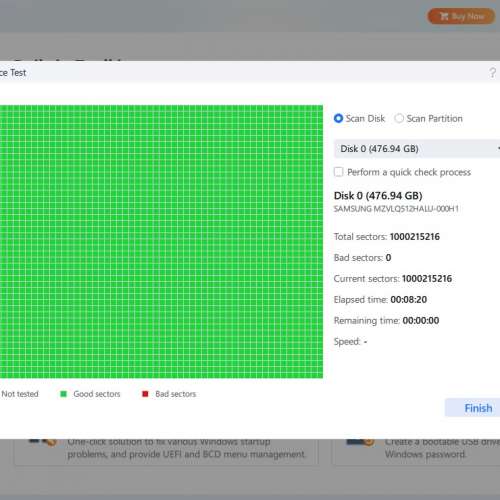Click the SAMSUNG MZVLQ512HALU-000H1 model text
This screenshot has height=500, width=500.
coord(396,209)
